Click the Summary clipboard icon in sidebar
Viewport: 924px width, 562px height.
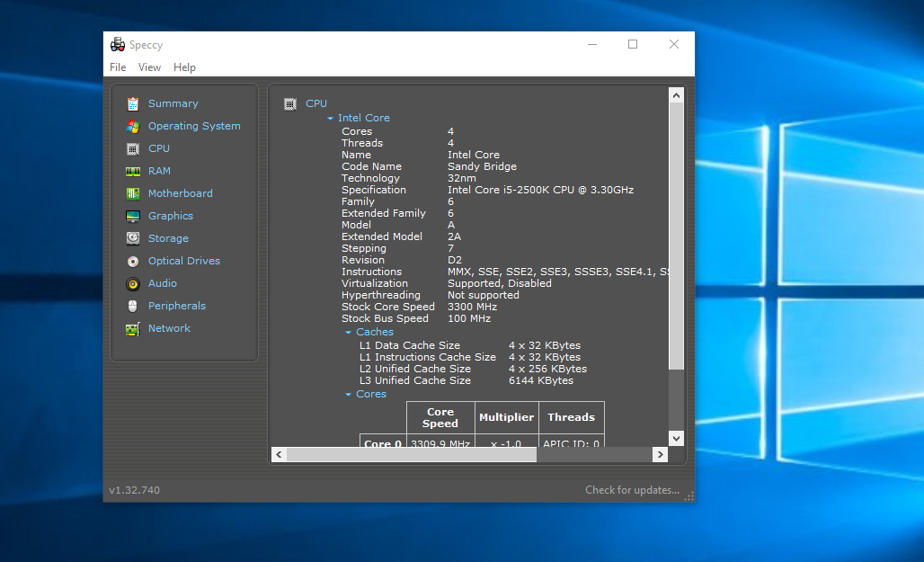coord(133,103)
